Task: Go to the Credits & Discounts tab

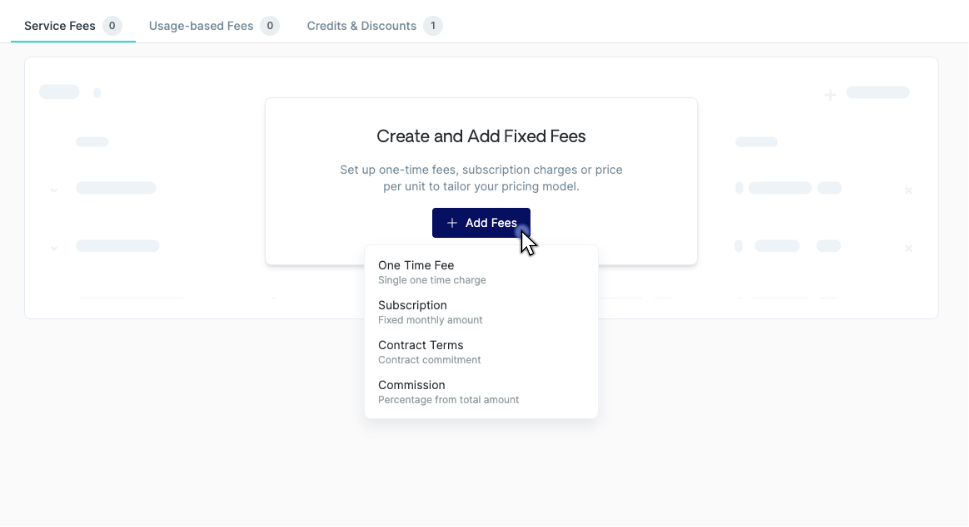Action: (x=361, y=26)
